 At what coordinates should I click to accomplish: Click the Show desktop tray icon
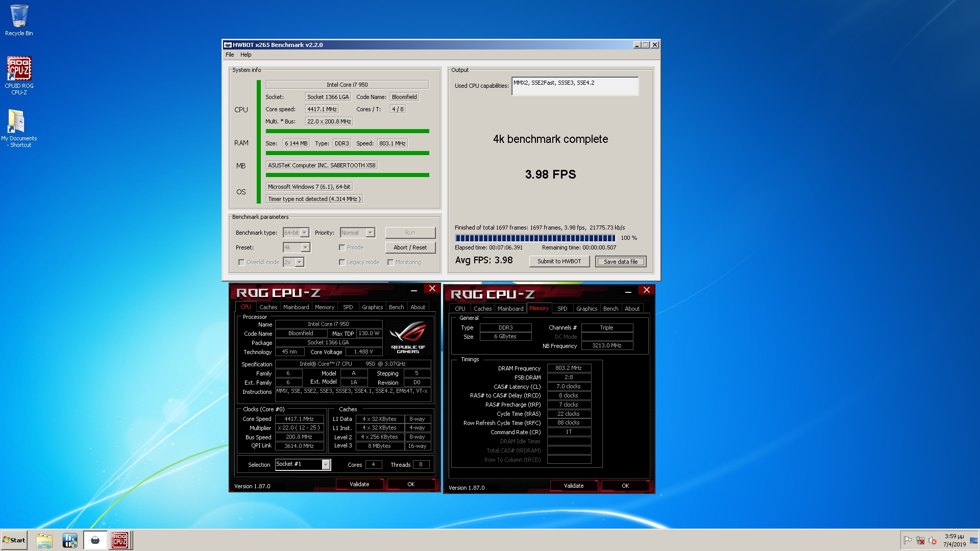[974, 540]
